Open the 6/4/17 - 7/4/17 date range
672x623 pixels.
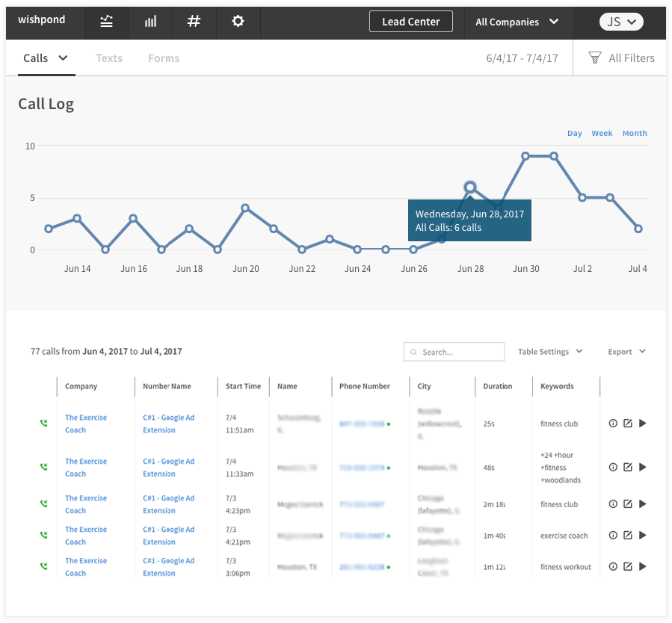point(522,58)
